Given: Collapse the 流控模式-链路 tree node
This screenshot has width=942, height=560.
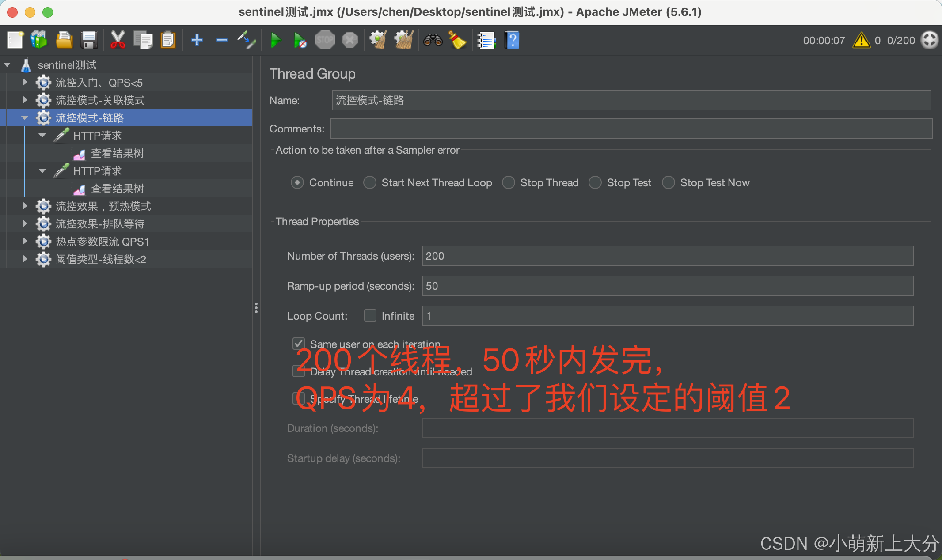Looking at the screenshot, I should [x=25, y=118].
